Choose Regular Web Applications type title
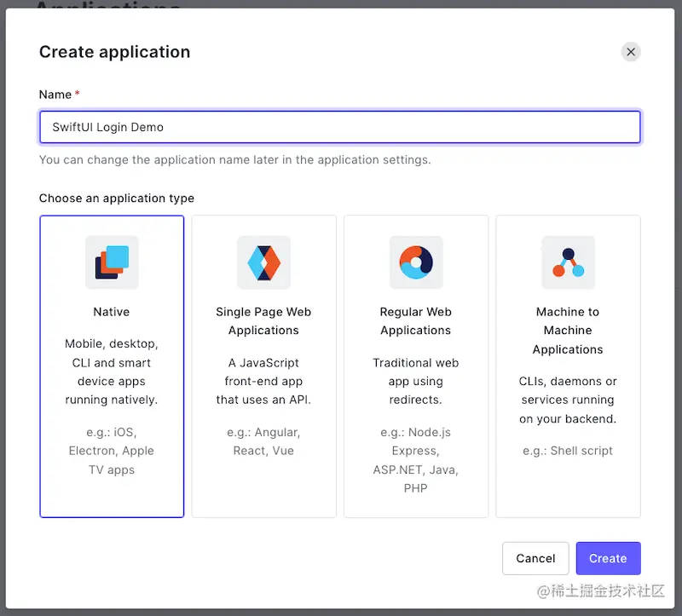The height and width of the screenshot is (616, 682). coord(416,321)
